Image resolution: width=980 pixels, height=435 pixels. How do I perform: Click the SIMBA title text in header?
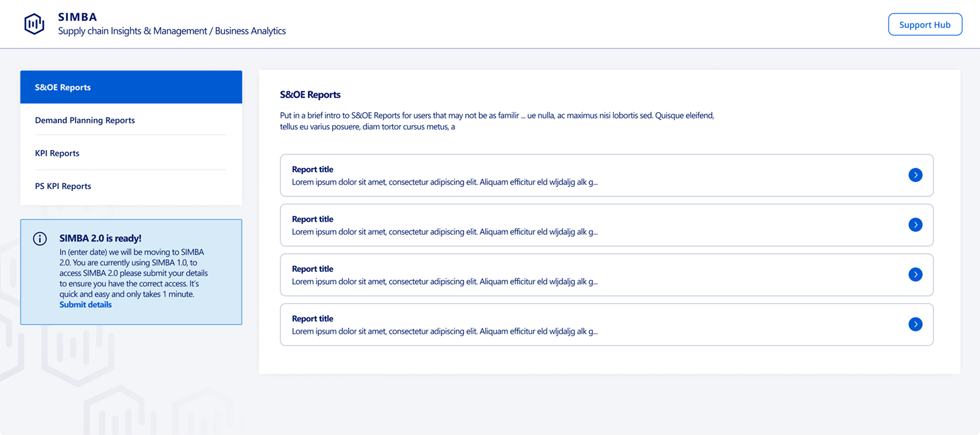[x=78, y=17]
